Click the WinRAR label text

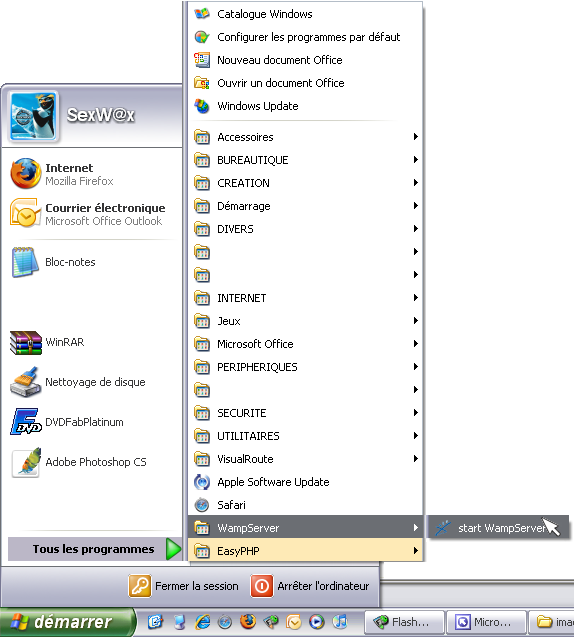[65, 342]
